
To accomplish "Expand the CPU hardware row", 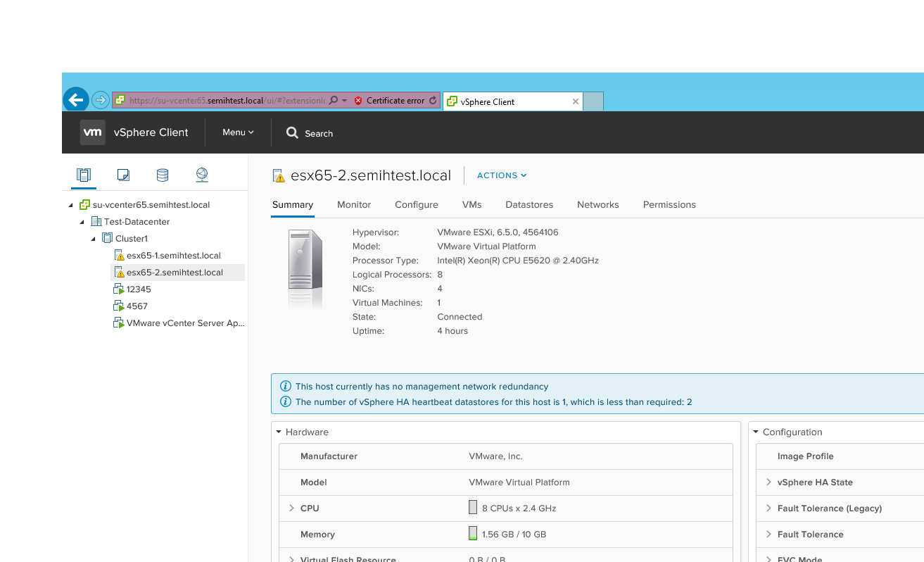I will [291, 508].
